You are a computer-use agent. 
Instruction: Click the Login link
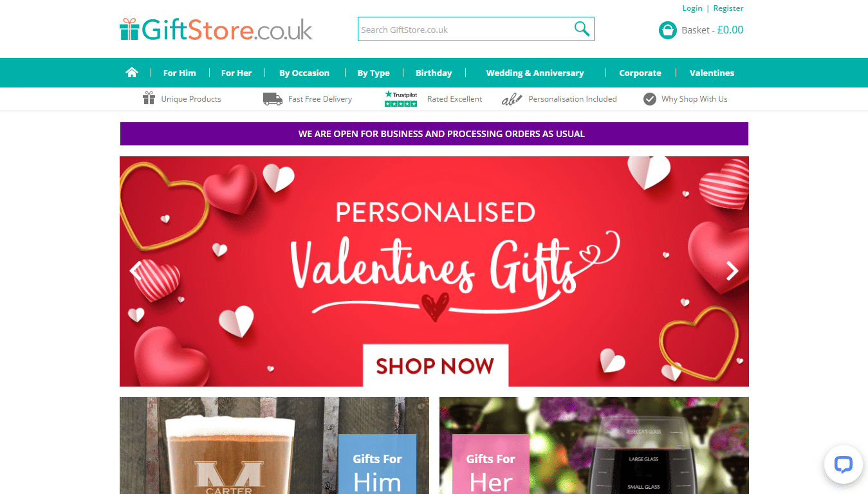pyautogui.click(x=692, y=8)
